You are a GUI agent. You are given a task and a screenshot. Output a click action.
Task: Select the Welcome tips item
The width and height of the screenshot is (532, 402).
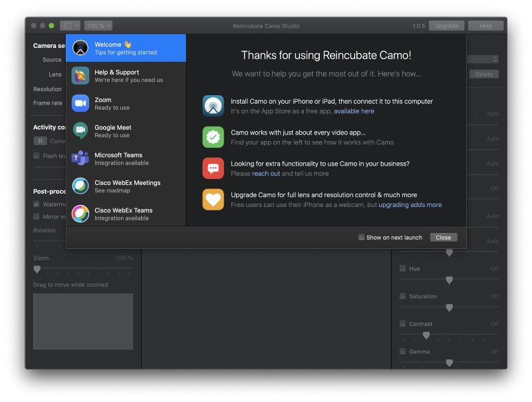tap(126, 48)
